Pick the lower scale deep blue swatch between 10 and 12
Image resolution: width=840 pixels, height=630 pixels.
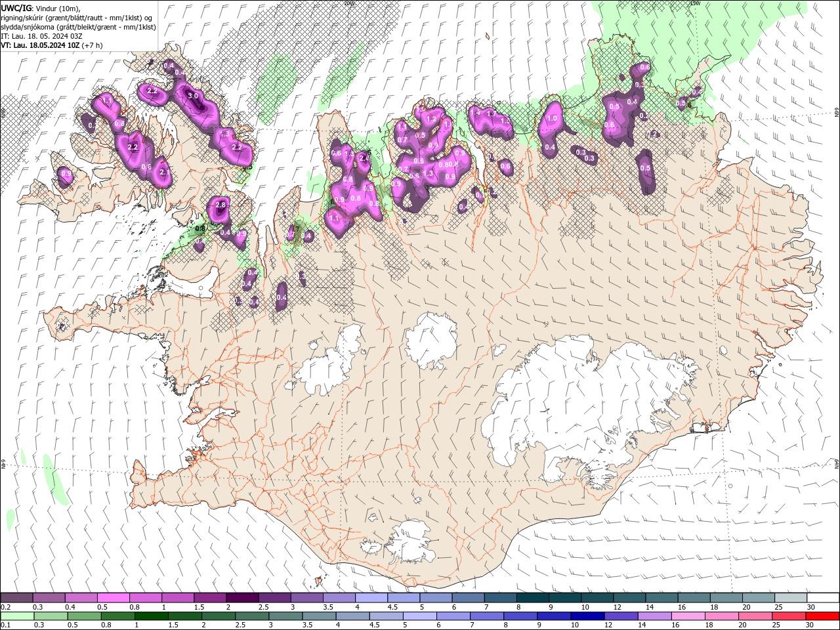pos(587,616)
